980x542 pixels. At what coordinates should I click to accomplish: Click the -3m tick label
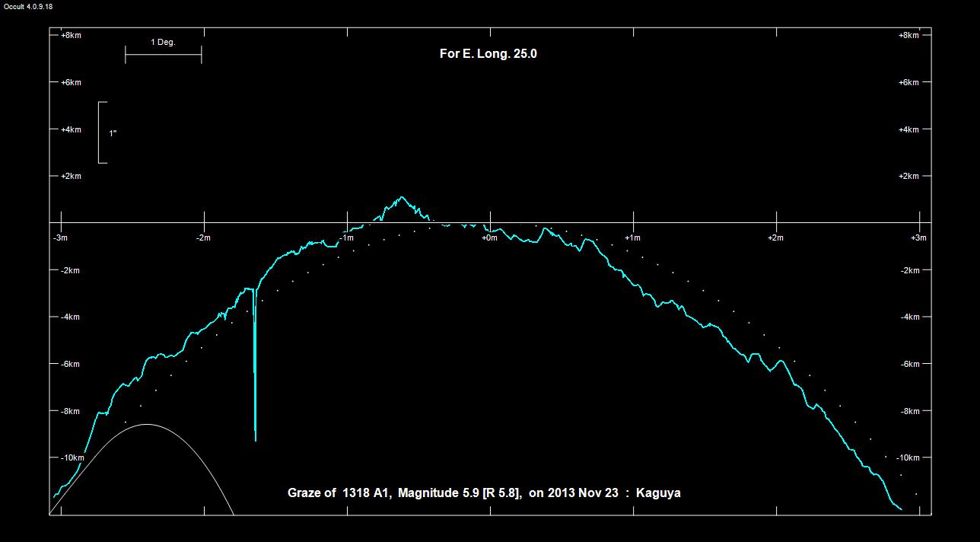[60, 238]
